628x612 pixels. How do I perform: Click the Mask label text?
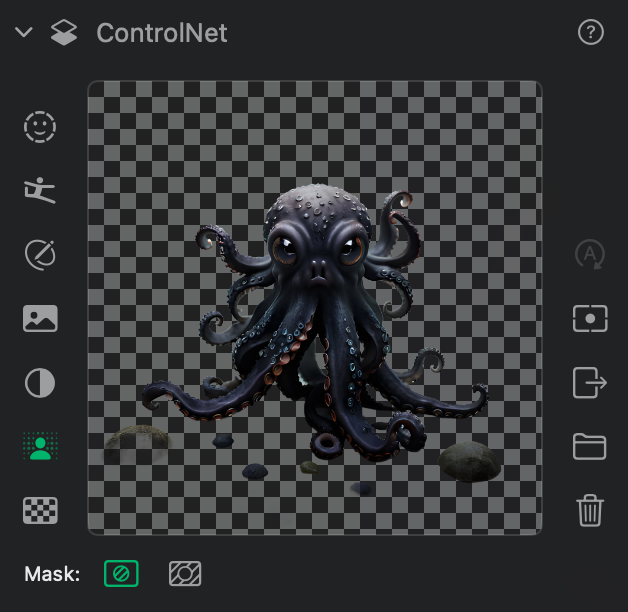point(52,574)
